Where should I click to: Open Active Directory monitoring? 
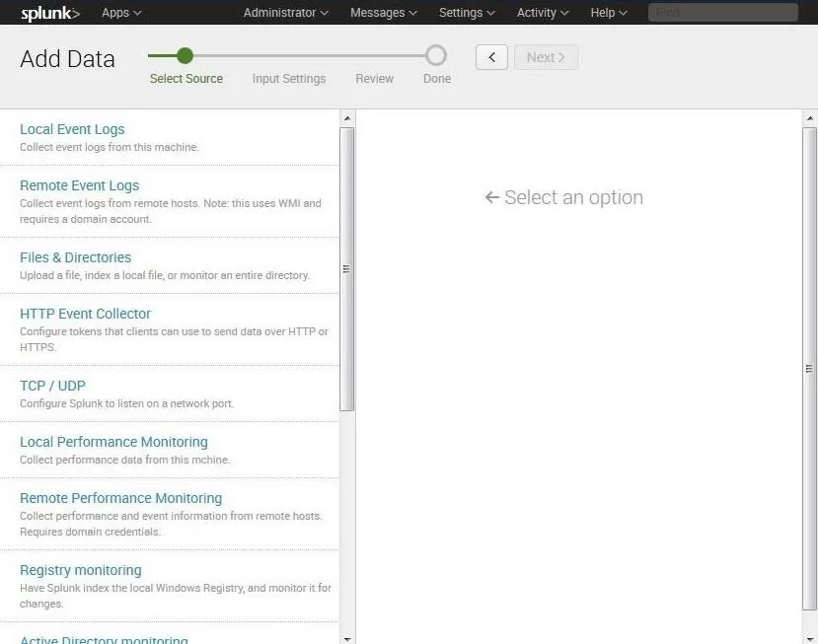[x=104, y=640]
